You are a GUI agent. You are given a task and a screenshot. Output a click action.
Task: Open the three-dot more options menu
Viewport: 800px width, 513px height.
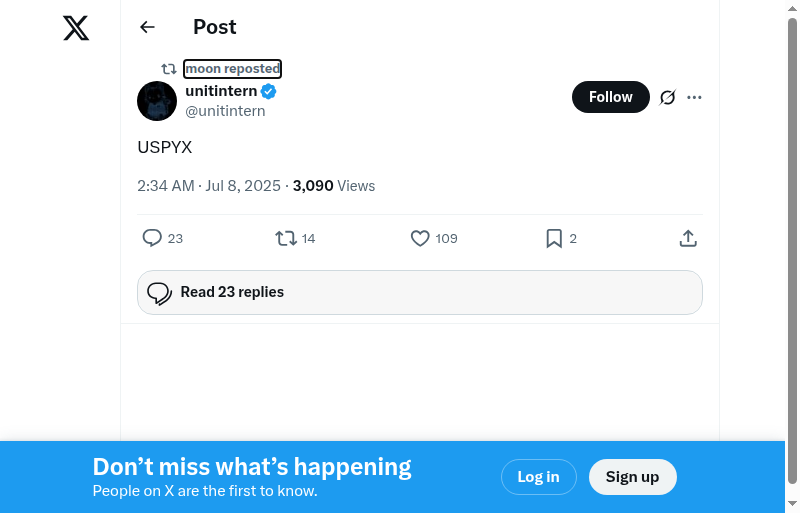tap(695, 97)
